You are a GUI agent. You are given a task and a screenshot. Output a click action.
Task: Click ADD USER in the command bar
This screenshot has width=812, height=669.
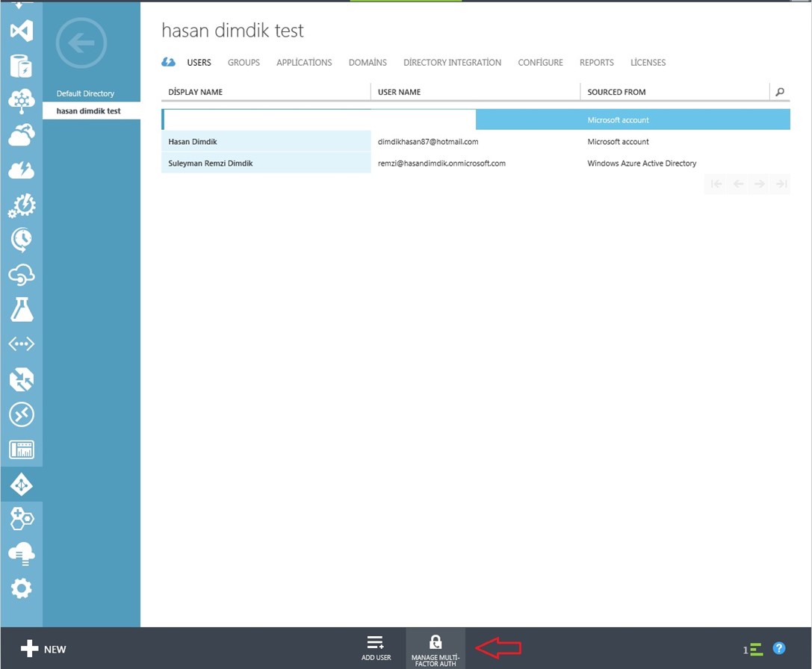click(376, 648)
